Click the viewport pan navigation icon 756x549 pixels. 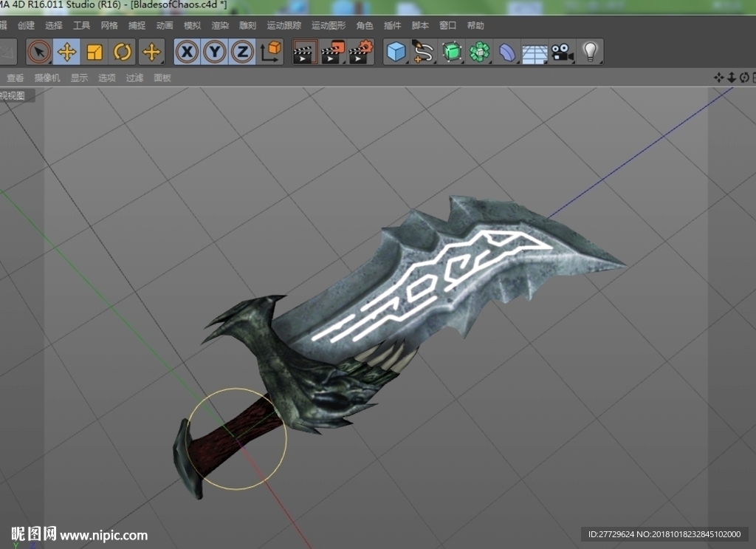click(718, 78)
